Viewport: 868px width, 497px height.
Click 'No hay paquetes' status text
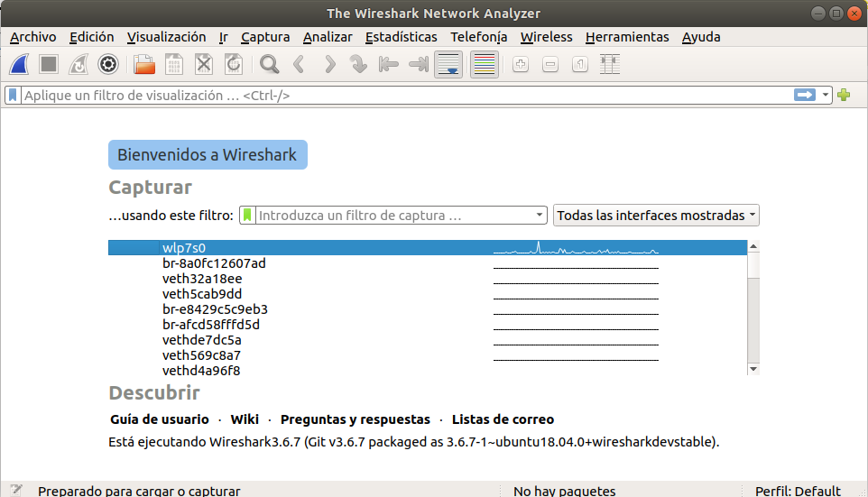[564, 491]
